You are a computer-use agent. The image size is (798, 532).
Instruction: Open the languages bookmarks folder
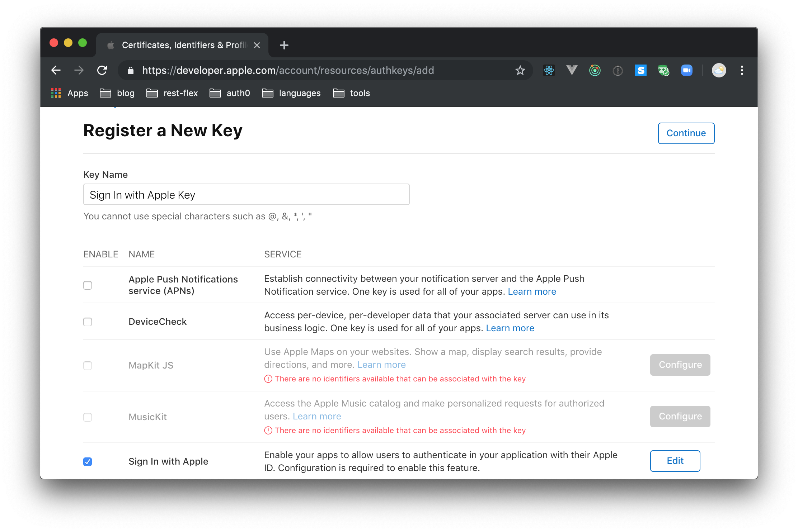(x=291, y=93)
